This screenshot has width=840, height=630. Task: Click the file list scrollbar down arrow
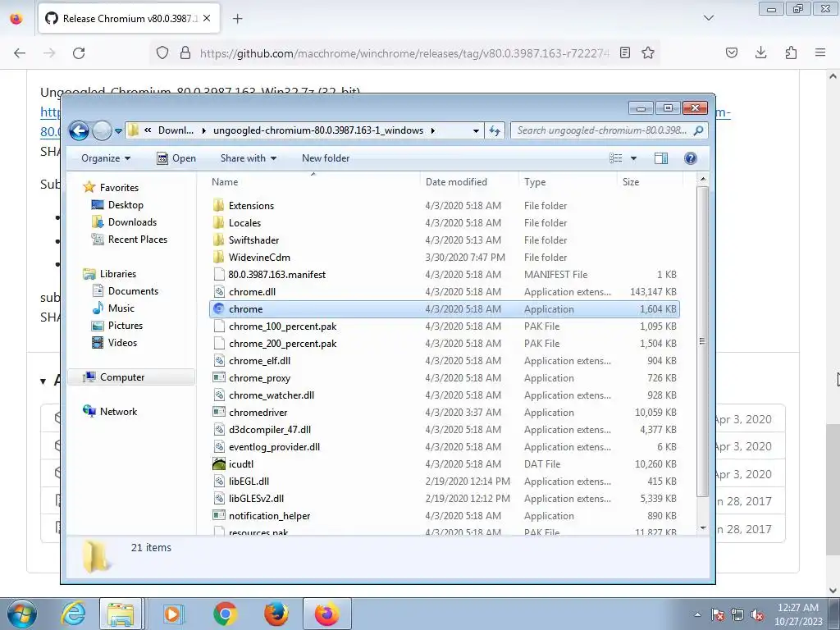click(x=703, y=528)
